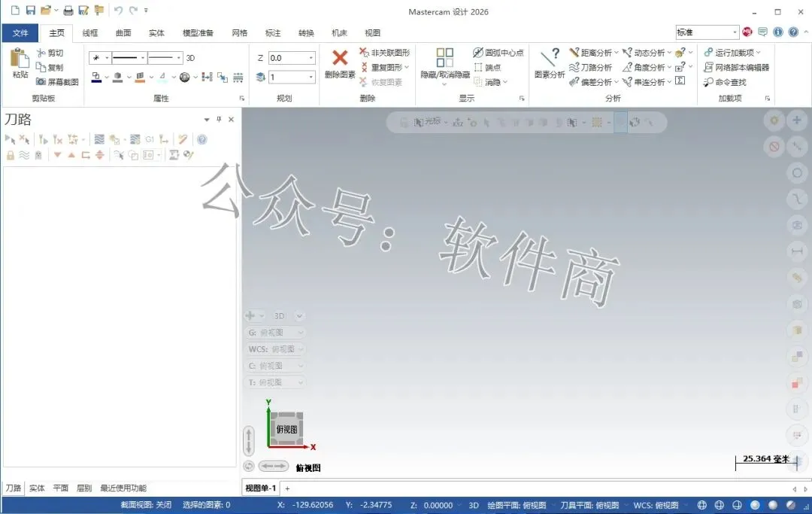The height and width of the screenshot is (514, 812).
Task: Click the Z depth input field
Action: tap(288, 58)
